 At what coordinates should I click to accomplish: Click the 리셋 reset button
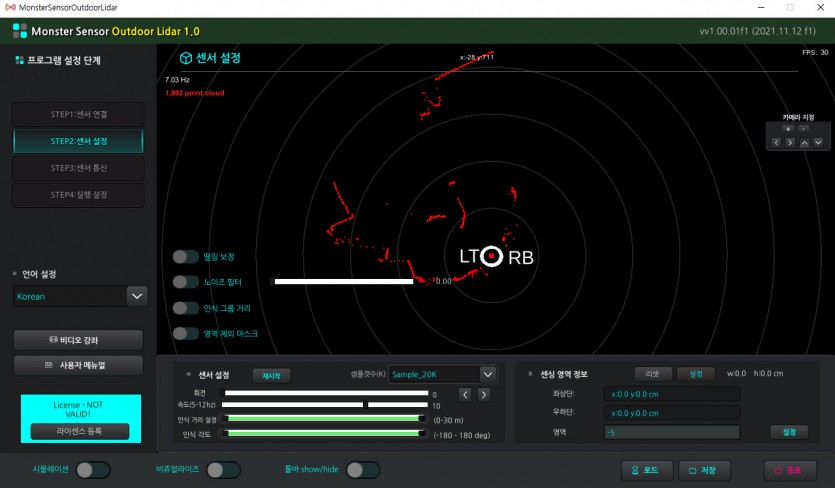653,374
